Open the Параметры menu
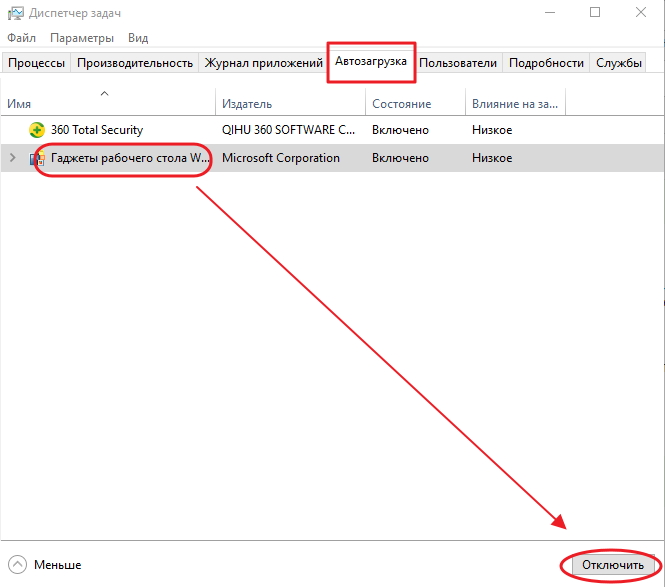 click(x=82, y=38)
